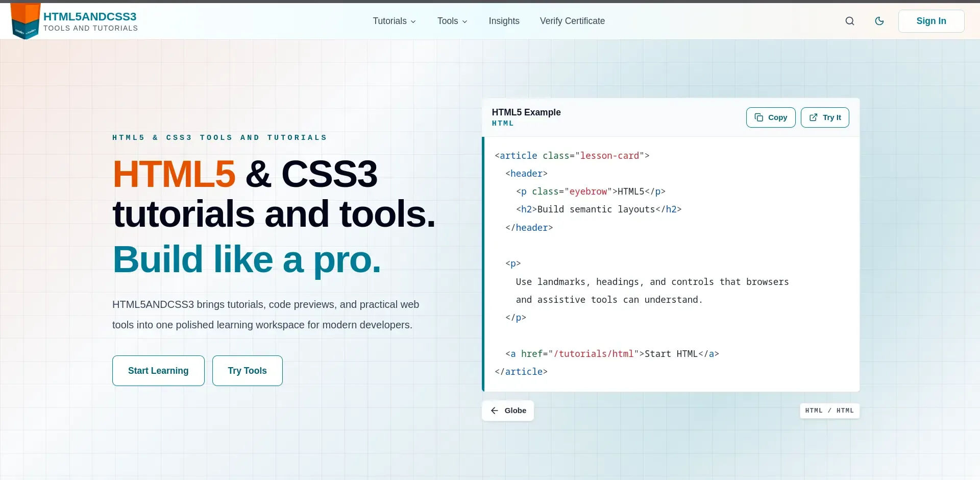
Task: Go back to the Globe example
Action: point(508,411)
